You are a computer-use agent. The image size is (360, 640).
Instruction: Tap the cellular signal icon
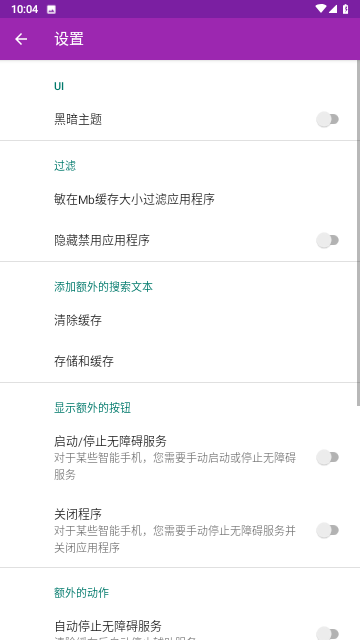pos(333,9)
